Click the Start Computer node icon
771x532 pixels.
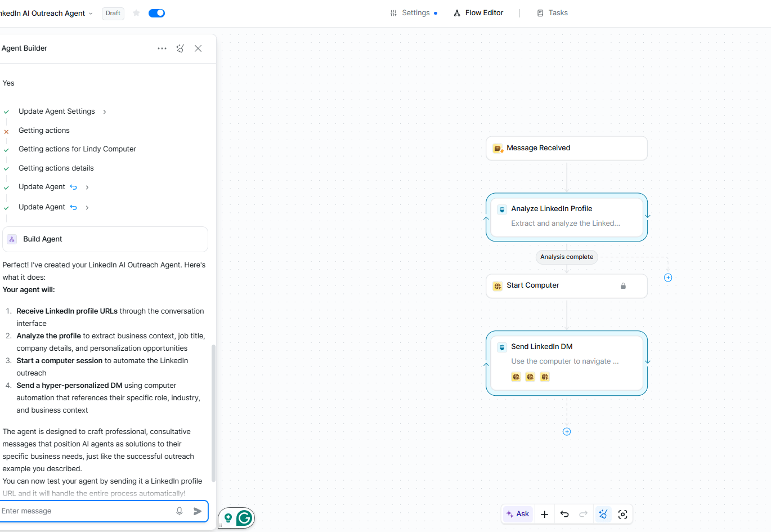(497, 286)
